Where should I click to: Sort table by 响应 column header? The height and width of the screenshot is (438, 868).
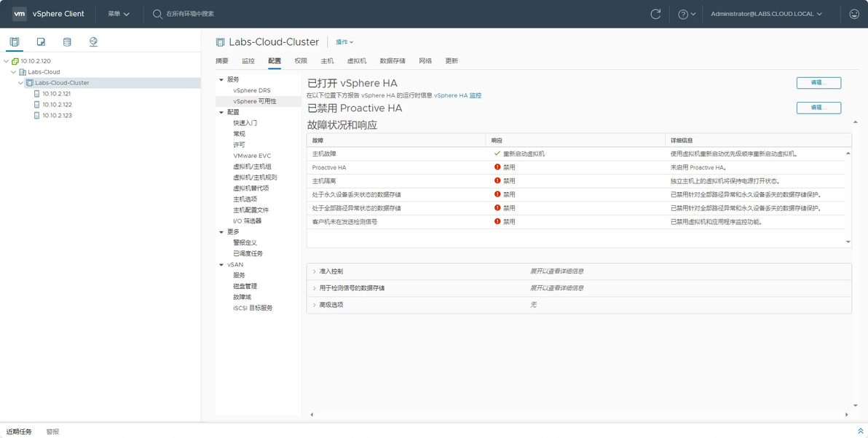[x=575, y=140]
